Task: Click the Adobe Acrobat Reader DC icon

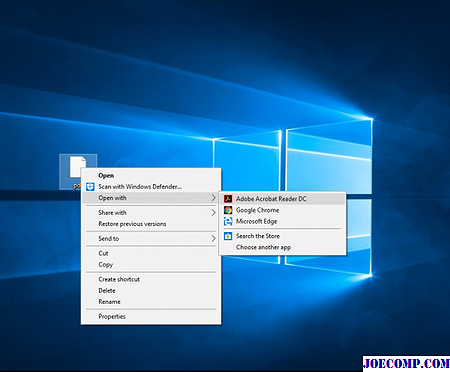Action: coord(228,199)
